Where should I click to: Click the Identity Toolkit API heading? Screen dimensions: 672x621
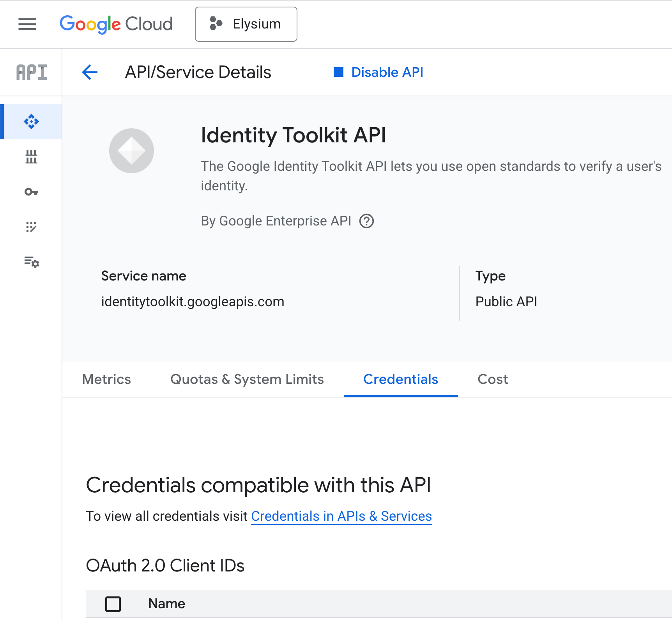[294, 135]
